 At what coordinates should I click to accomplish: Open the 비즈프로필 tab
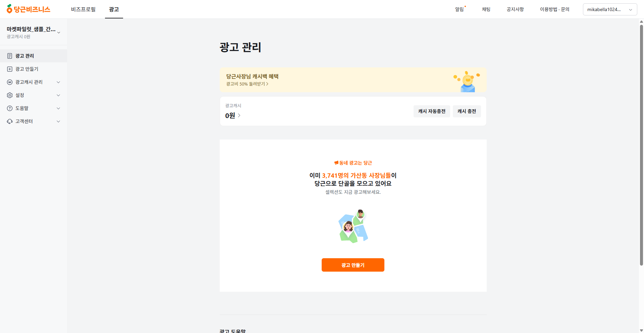click(83, 9)
